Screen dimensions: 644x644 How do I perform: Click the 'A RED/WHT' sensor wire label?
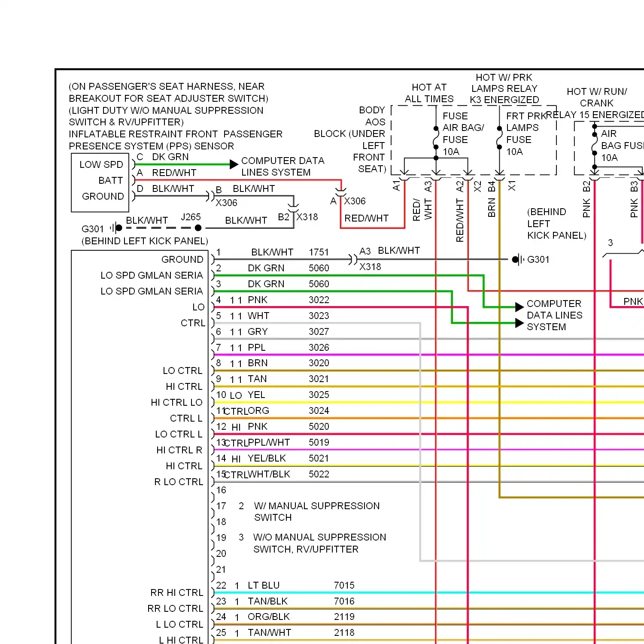pyautogui.click(x=167, y=173)
